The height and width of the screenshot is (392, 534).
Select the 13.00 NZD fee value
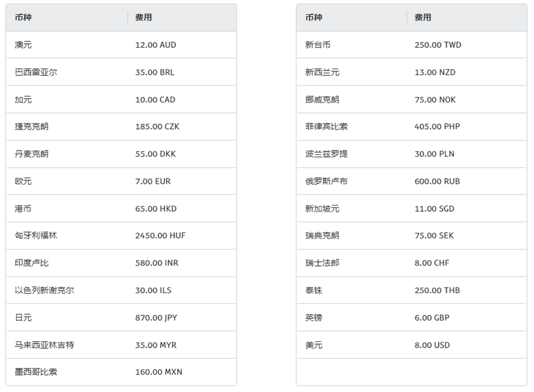(435, 72)
